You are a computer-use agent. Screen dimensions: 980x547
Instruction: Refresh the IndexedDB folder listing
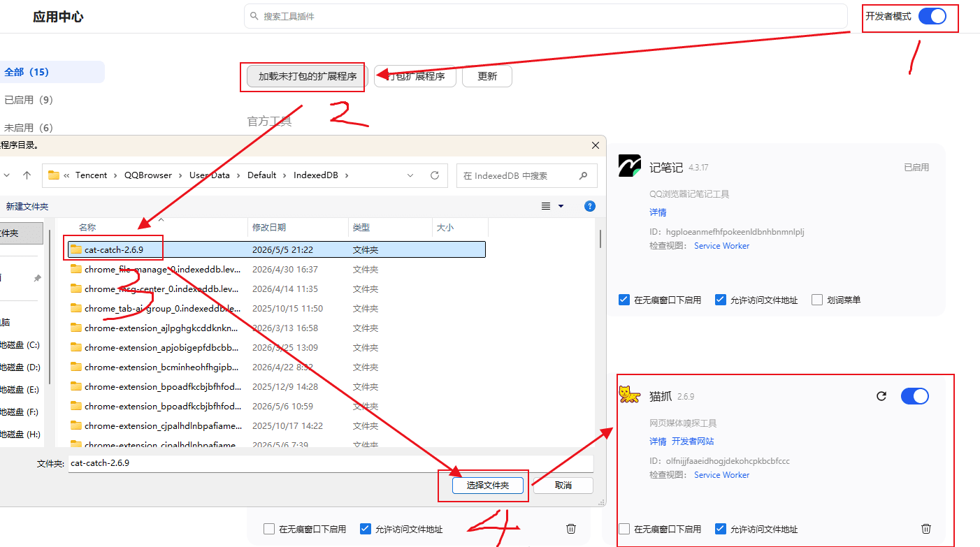click(435, 175)
